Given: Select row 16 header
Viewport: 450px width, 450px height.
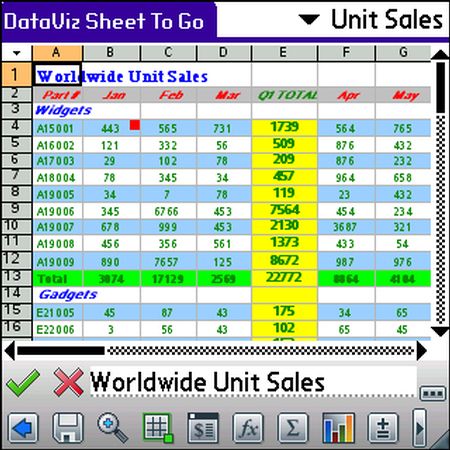Looking at the screenshot, I should 16,329.
